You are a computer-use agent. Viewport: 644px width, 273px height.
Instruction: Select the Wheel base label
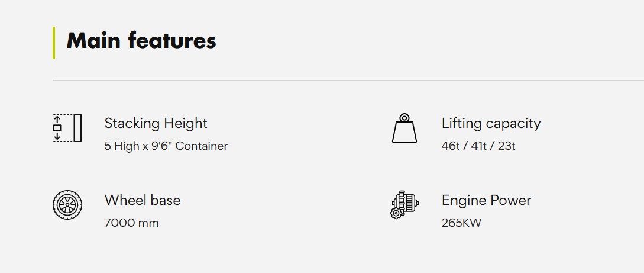click(x=143, y=200)
